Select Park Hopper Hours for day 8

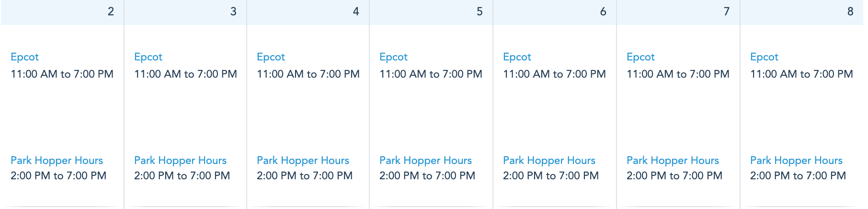pyautogui.click(x=796, y=161)
